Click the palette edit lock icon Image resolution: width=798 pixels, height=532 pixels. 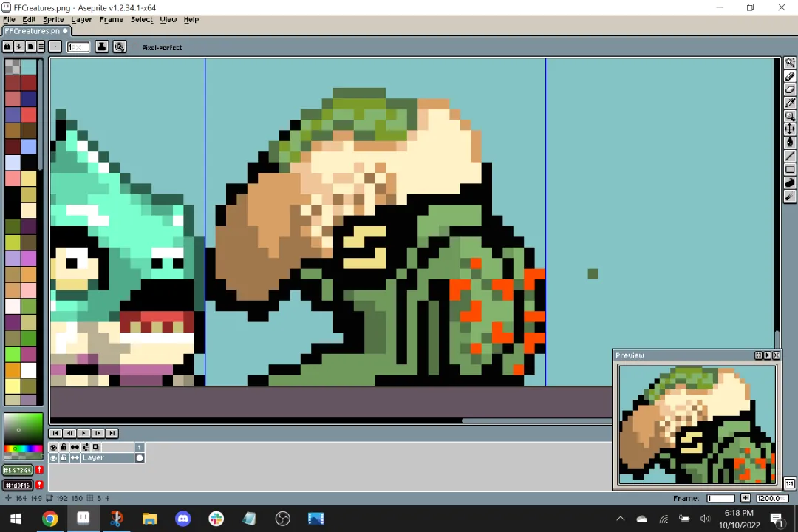(7, 47)
